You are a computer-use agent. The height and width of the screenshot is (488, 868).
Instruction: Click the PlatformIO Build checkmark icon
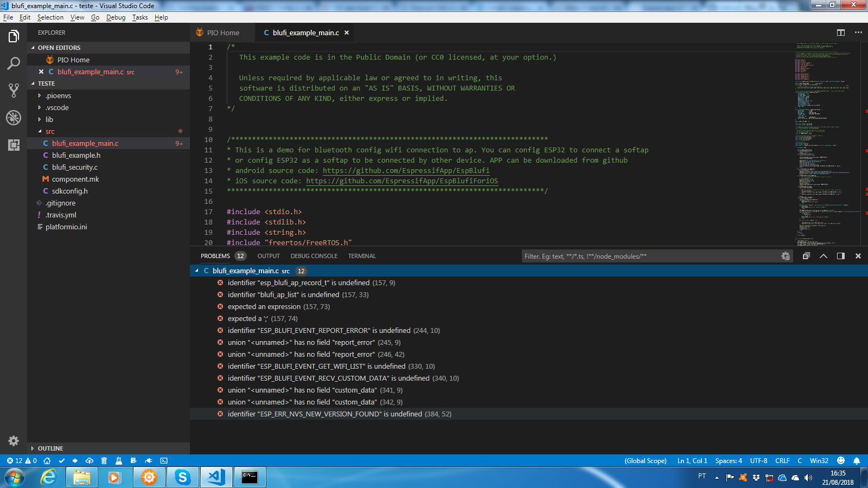[x=61, y=460]
